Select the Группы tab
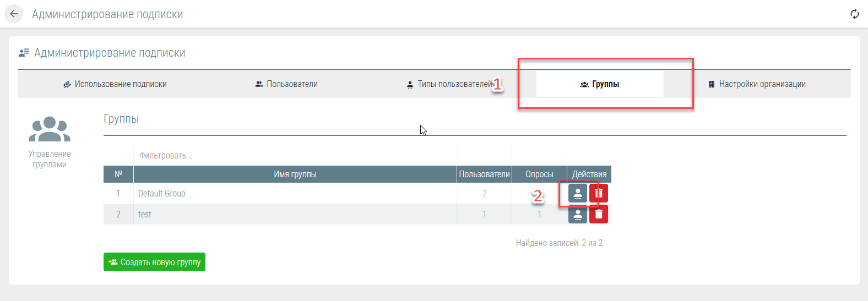The width and height of the screenshot is (868, 301). tap(600, 84)
